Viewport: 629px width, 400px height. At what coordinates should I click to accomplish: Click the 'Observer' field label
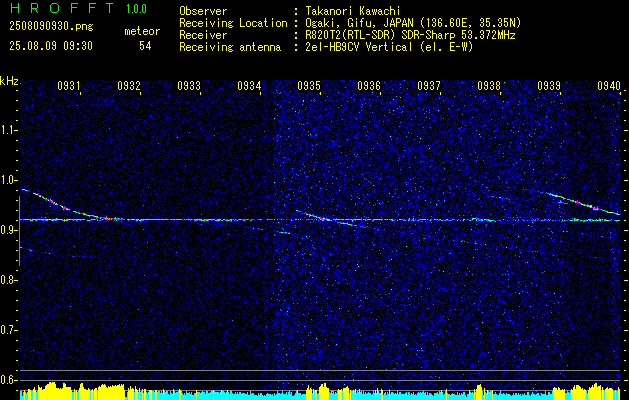(x=203, y=11)
